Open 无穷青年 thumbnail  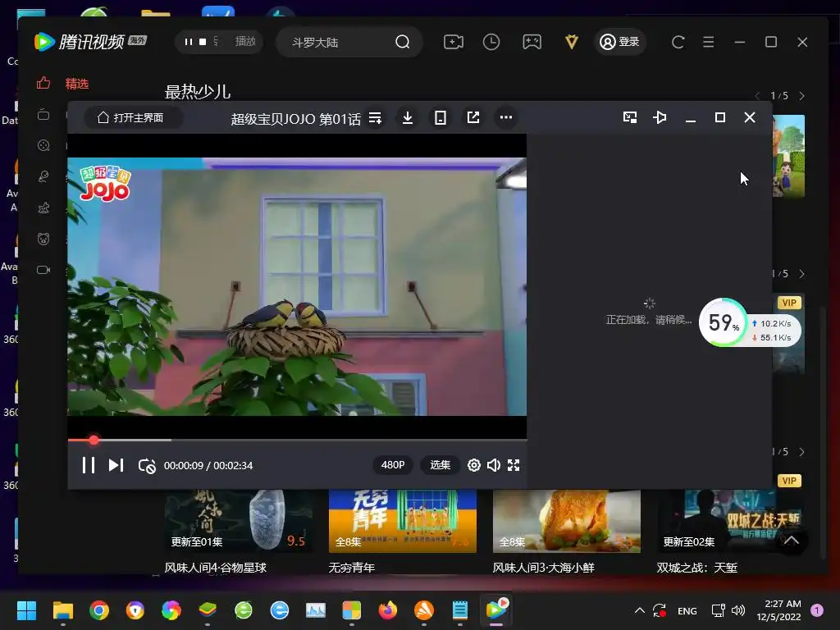[402, 521]
